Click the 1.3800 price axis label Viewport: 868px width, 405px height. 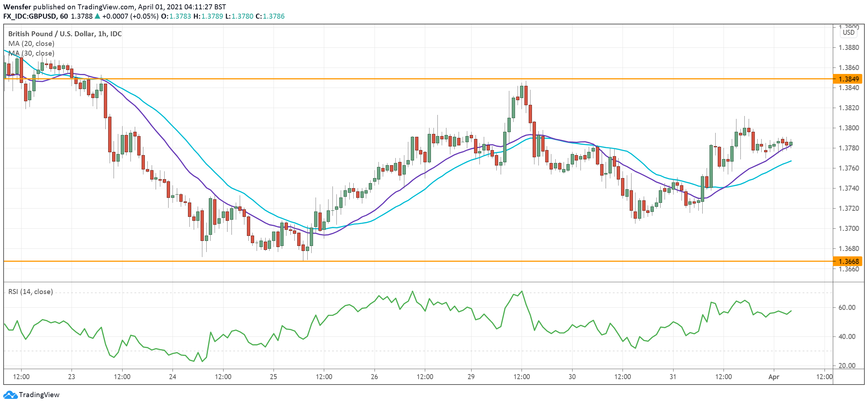[x=848, y=128]
